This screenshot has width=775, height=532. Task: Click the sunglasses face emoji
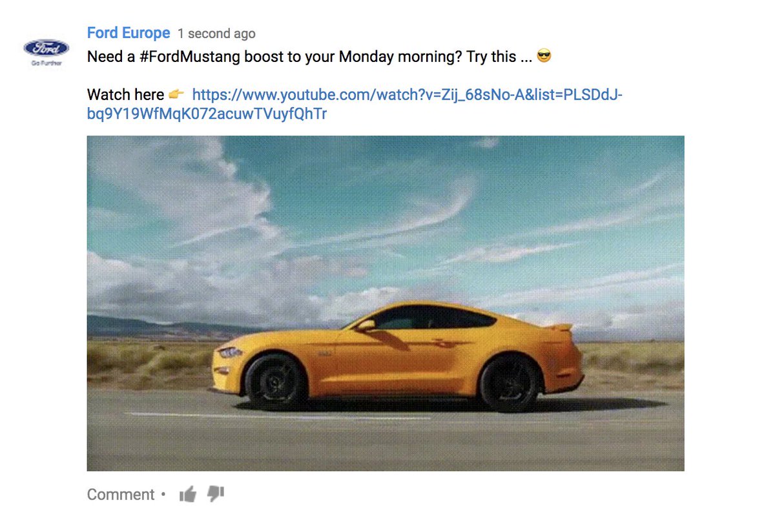point(544,57)
